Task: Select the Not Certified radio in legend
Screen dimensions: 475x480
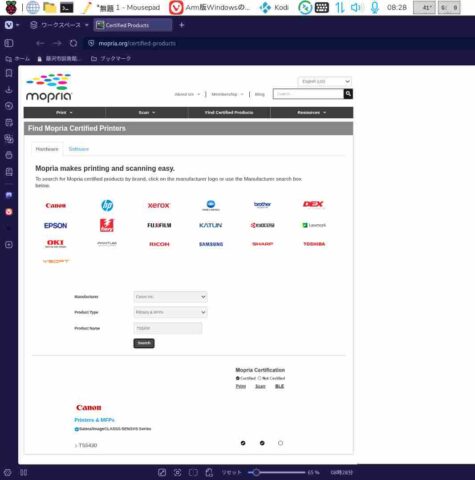Action: (x=259, y=378)
